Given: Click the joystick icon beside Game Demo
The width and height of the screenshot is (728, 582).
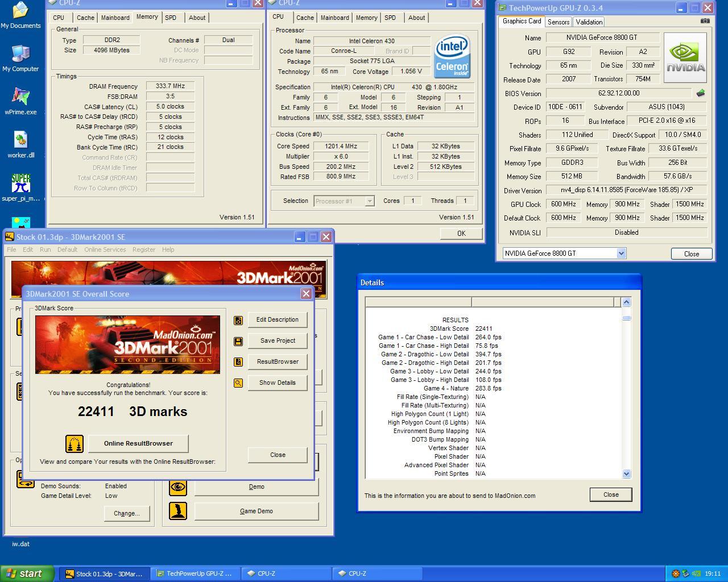Looking at the screenshot, I should click(x=178, y=510).
